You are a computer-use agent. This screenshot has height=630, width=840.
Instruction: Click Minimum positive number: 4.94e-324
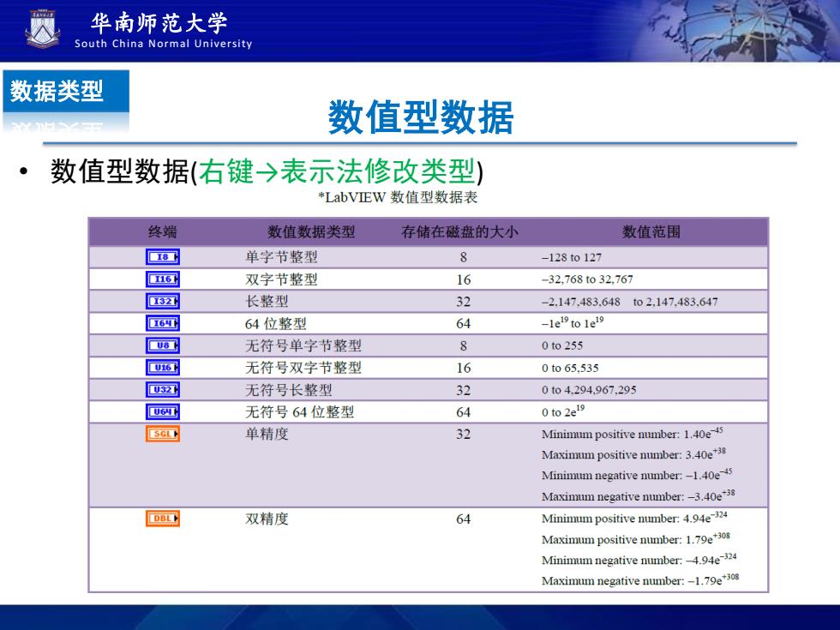(x=634, y=518)
